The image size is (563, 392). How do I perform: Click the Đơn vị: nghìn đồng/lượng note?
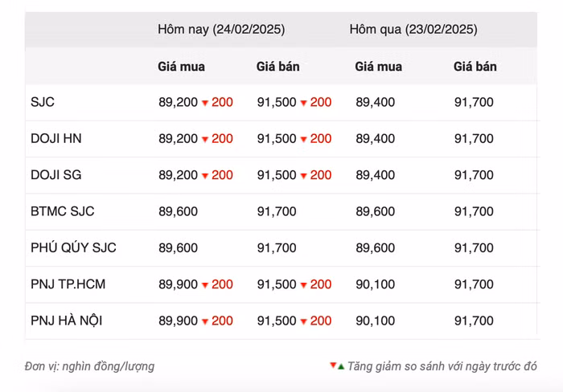89,366
